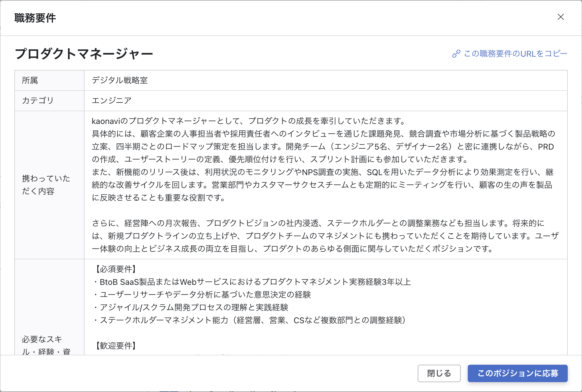Click the link icon beside the URL copy text
Viewport: 582px width, 392px height.
457,53
